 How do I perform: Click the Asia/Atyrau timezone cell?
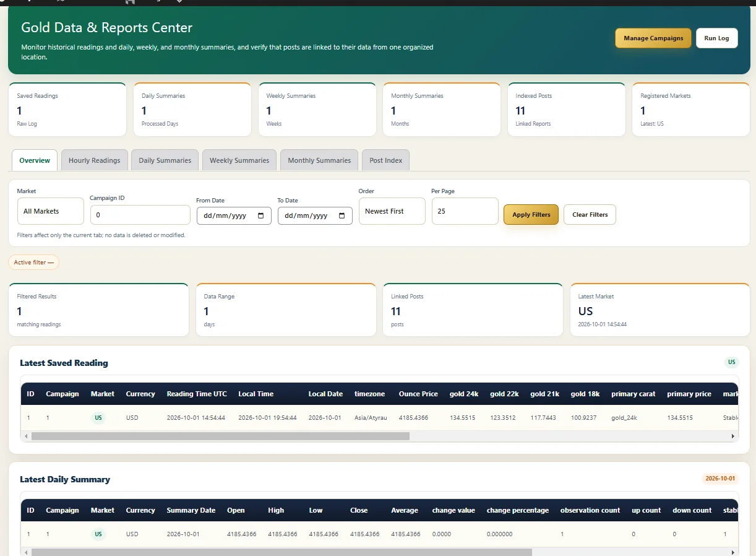point(371,418)
